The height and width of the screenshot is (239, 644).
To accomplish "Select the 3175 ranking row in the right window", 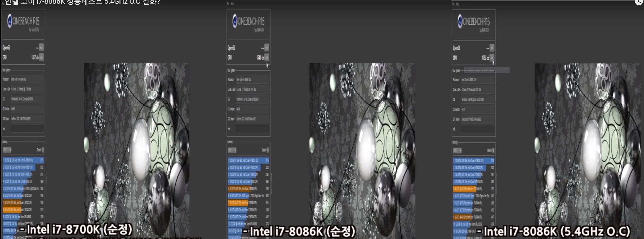I will (474, 161).
